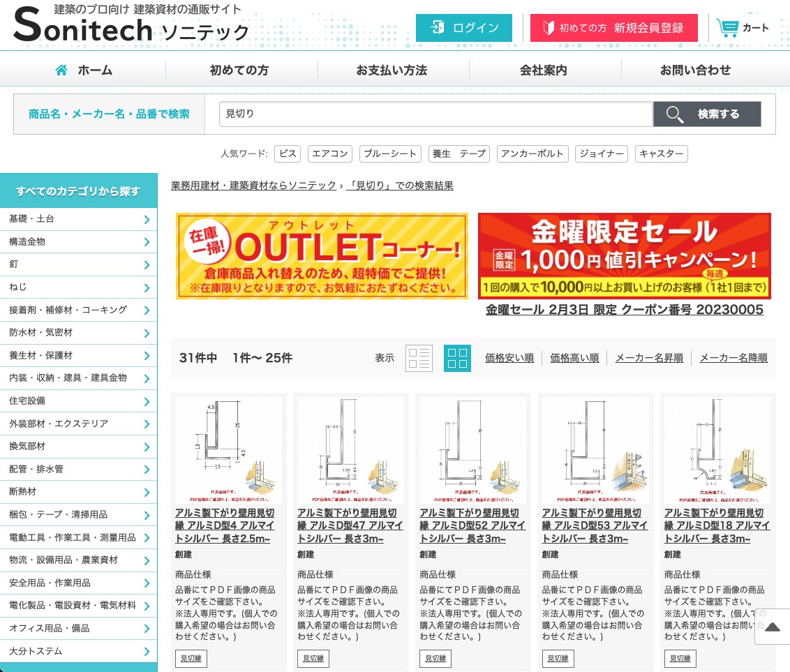The height and width of the screenshot is (672, 790).
Task: Expand 住宅設備 category
Action: (79, 401)
